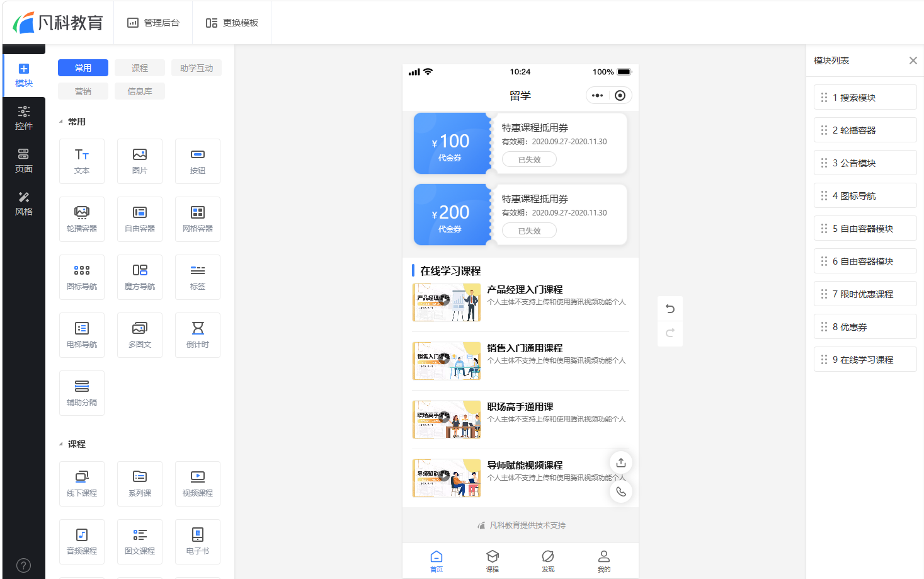
Task: Select 7 限时优惠课程 in module list
Action: (x=865, y=294)
